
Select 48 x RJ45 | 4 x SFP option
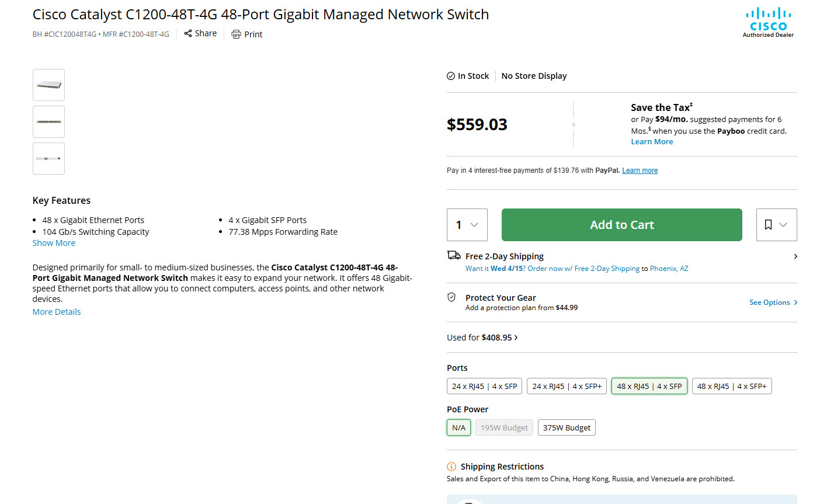(x=649, y=386)
